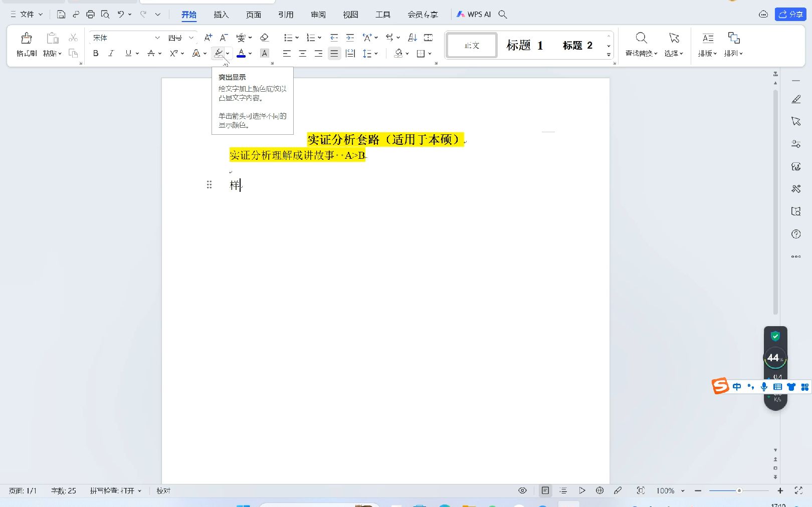Click the selection arrow icon in right sidebar
Viewport: 812px width, 507px height.
pyautogui.click(x=796, y=121)
